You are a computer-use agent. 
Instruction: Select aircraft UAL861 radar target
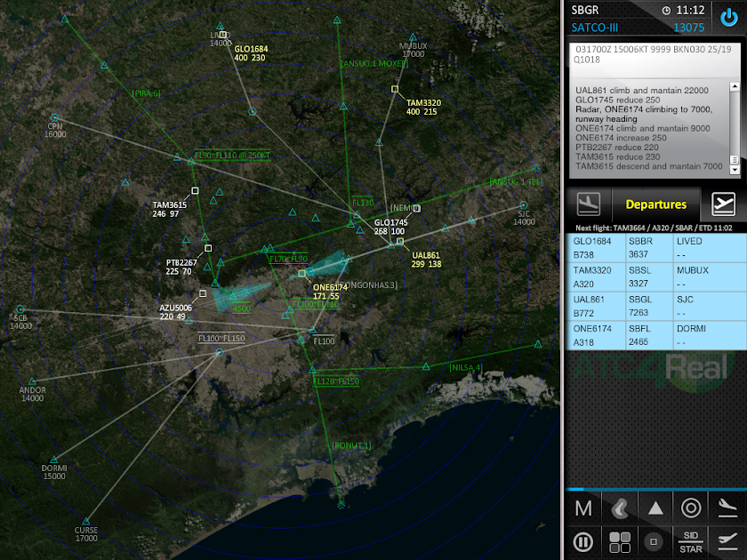click(400, 242)
